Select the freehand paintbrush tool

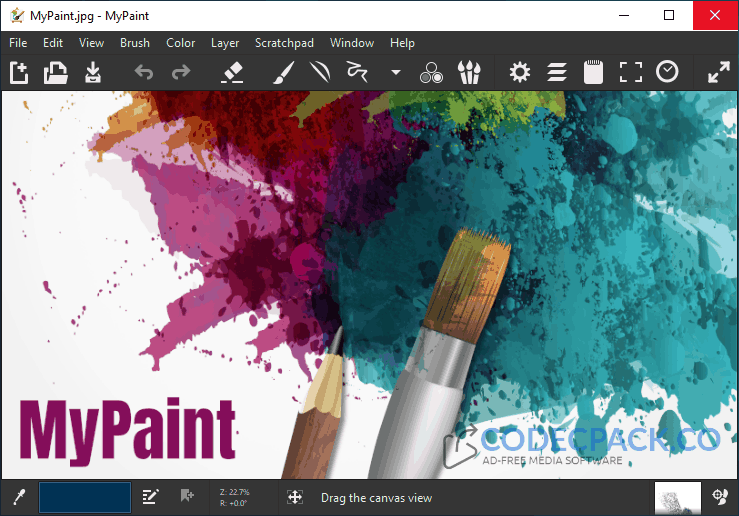(x=284, y=73)
